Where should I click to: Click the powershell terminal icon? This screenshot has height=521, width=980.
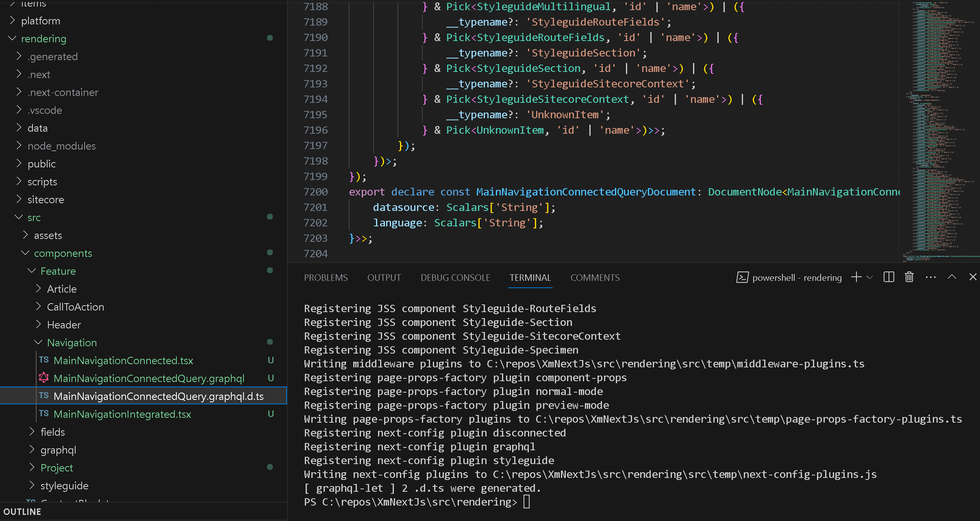click(742, 278)
